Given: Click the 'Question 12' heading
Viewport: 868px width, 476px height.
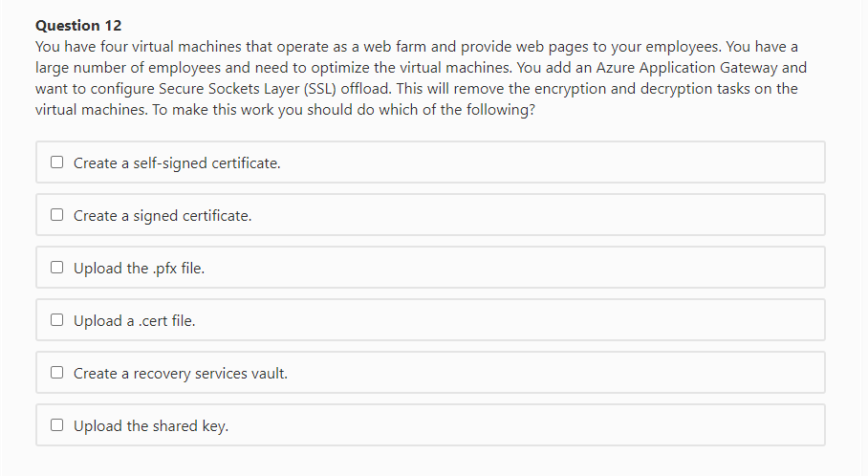Looking at the screenshot, I should [78, 26].
